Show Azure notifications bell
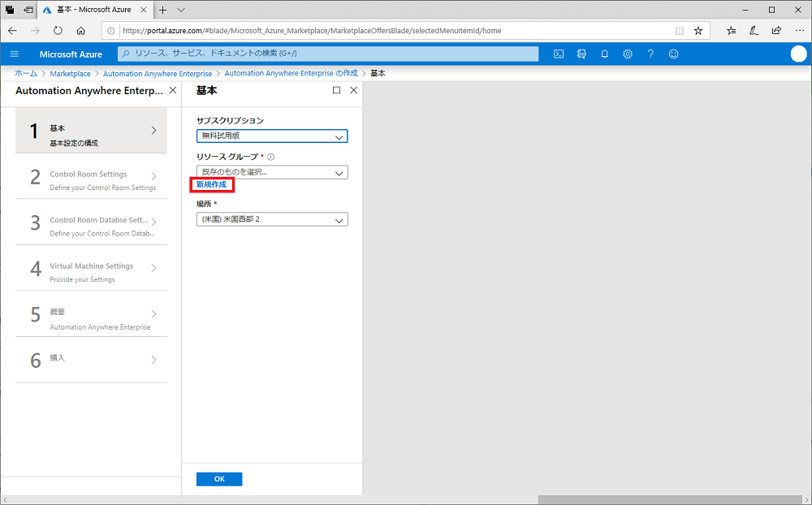This screenshot has width=812, height=505. (604, 54)
